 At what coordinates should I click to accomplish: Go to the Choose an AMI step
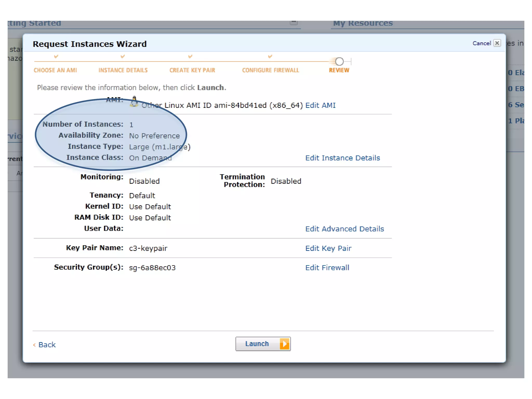click(x=55, y=70)
